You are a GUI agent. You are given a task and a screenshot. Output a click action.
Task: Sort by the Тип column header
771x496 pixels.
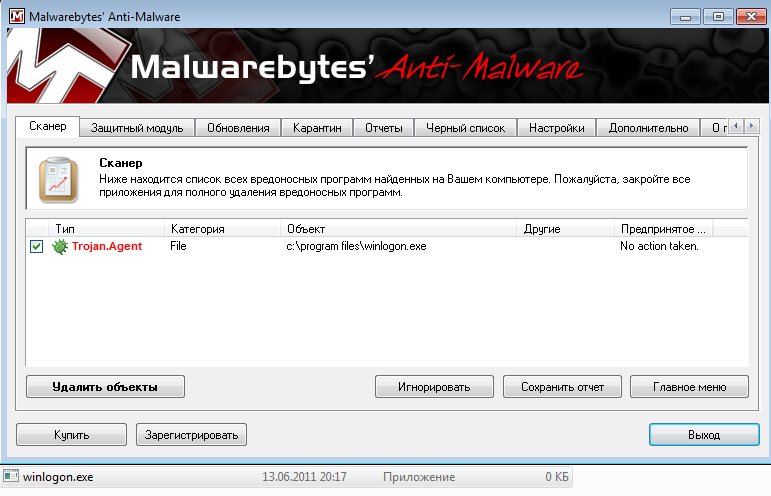point(106,229)
